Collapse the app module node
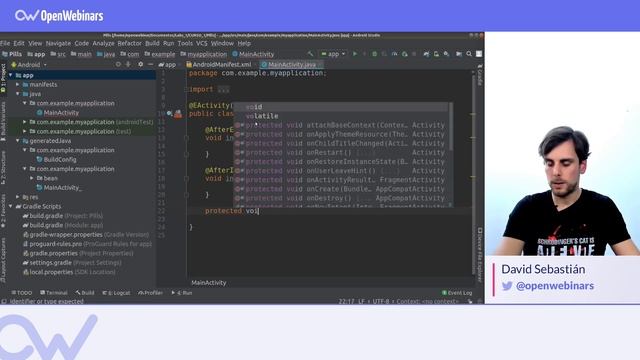The image size is (640, 360). pyautogui.click(x=11, y=75)
